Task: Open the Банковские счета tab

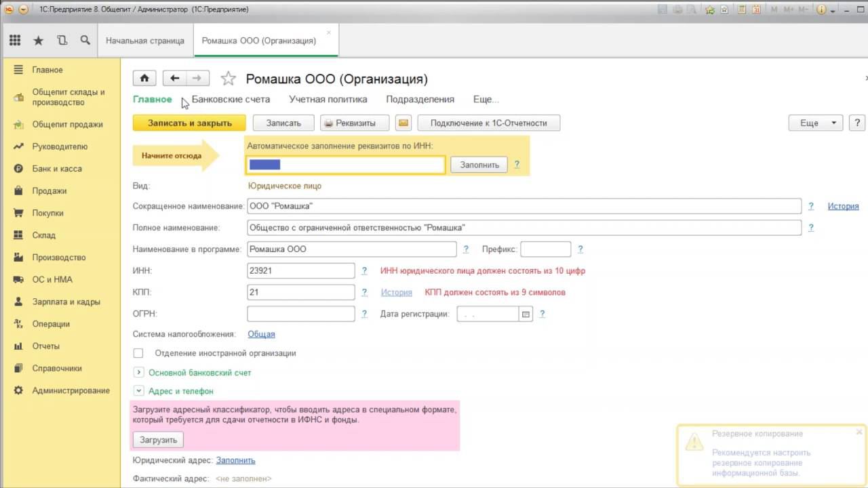Action: pyautogui.click(x=231, y=99)
